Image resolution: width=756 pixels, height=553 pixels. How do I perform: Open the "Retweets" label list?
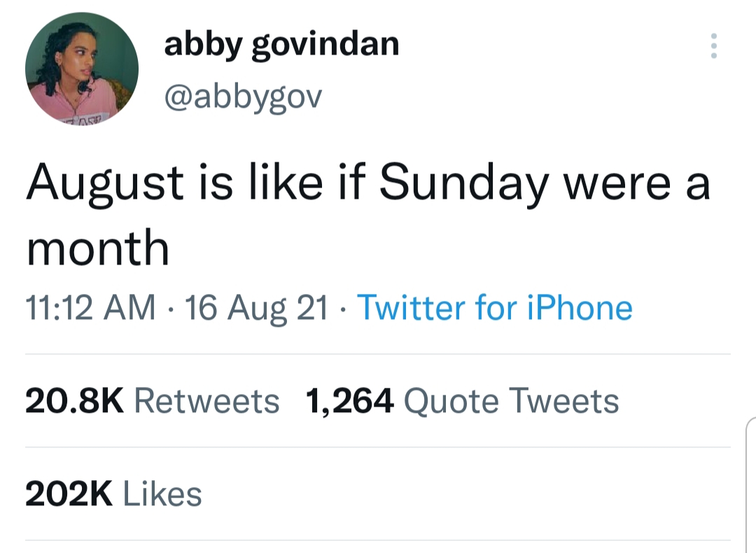[x=206, y=401]
